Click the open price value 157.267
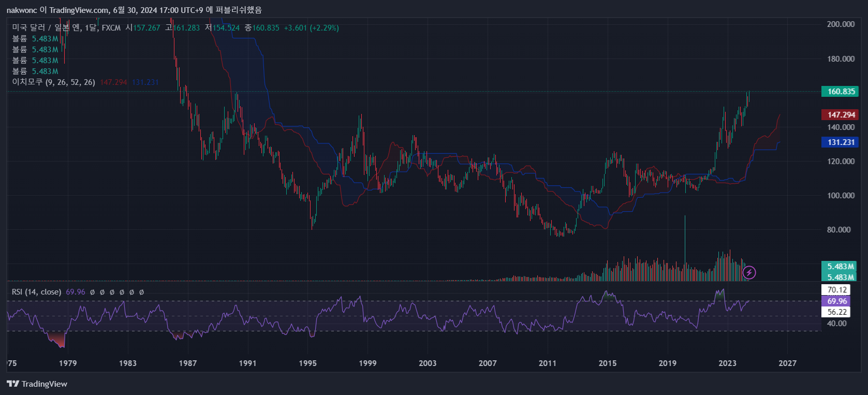Viewport: 868px width, 395px height. [x=146, y=27]
